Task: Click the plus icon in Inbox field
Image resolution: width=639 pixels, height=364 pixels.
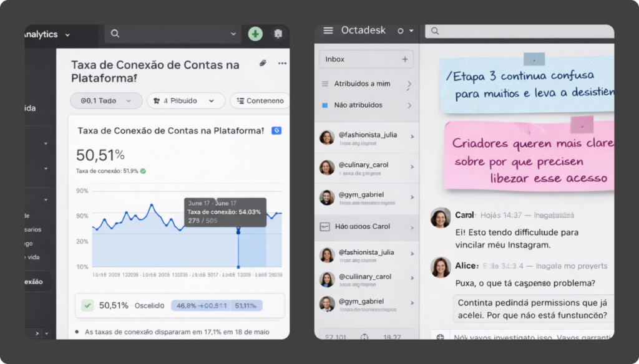Action: pyautogui.click(x=405, y=59)
